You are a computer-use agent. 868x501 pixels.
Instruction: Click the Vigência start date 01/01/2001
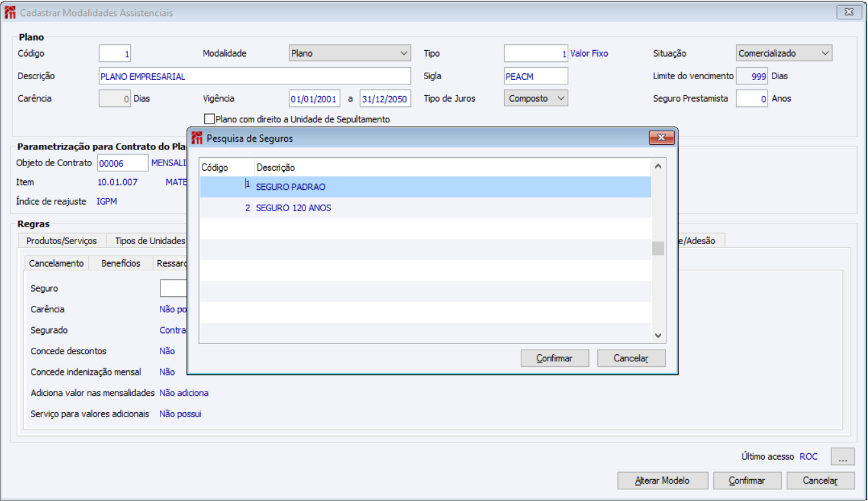tap(314, 99)
